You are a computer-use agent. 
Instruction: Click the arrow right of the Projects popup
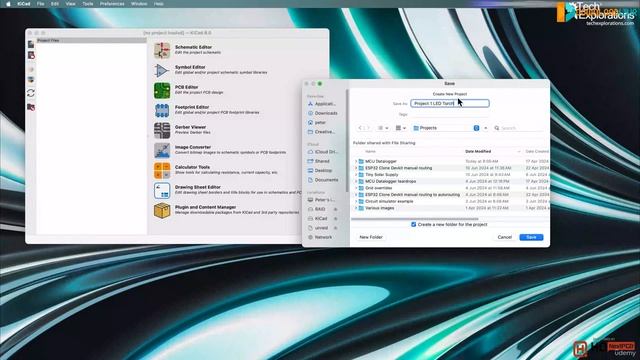click(x=486, y=128)
